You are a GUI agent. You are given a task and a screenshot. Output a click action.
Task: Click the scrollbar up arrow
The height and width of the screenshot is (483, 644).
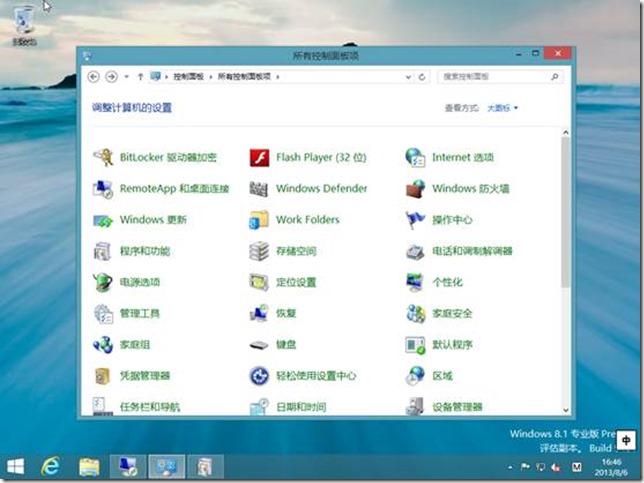(x=566, y=133)
